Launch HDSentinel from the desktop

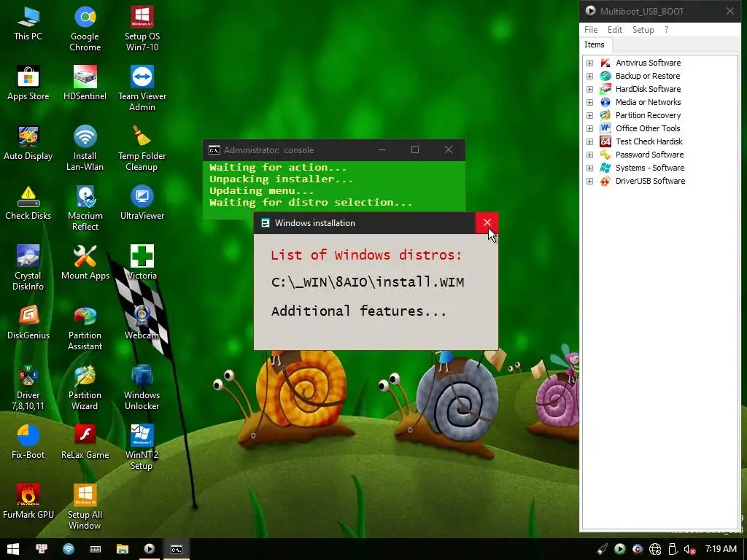(x=85, y=83)
